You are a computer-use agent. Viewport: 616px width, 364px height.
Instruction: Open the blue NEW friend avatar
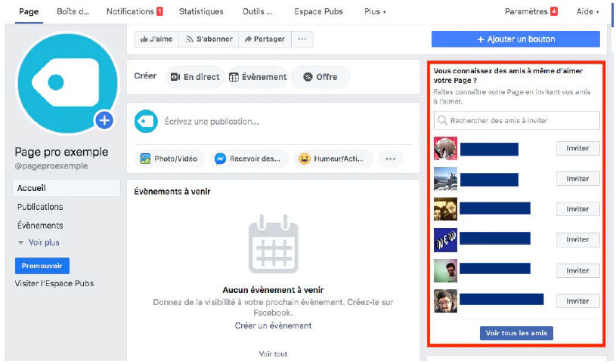(445, 240)
